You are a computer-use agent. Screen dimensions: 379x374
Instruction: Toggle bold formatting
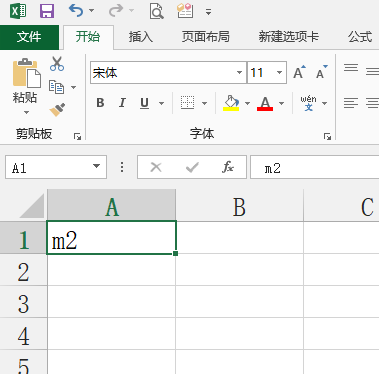pos(100,103)
